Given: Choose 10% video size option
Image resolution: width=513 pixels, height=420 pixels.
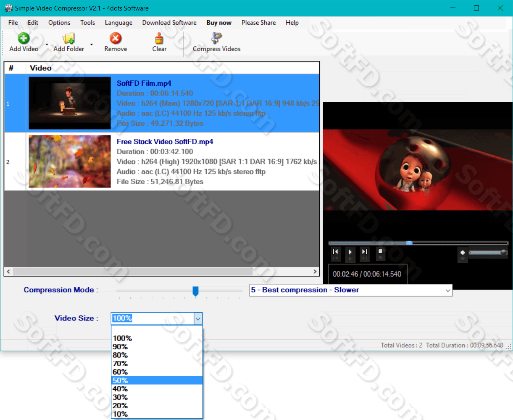Looking at the screenshot, I should [x=157, y=414].
